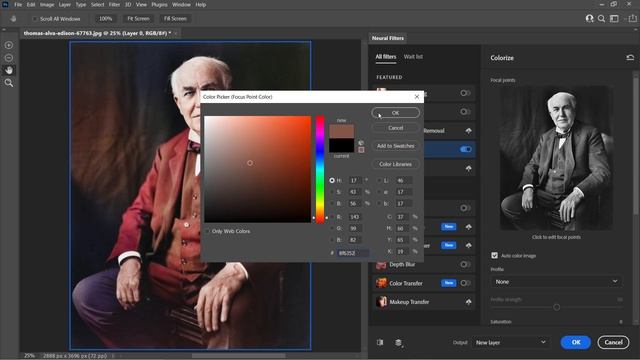Click inside the saturation-brightness color field
The image size is (640, 360).
[258, 169]
